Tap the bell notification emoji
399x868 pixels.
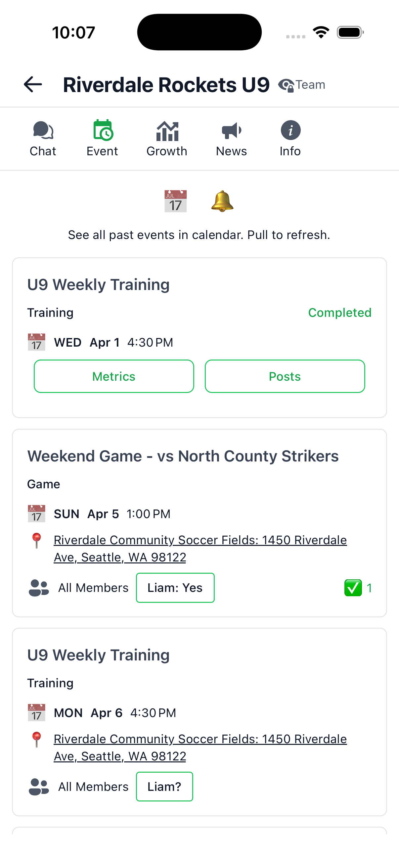[x=222, y=201]
